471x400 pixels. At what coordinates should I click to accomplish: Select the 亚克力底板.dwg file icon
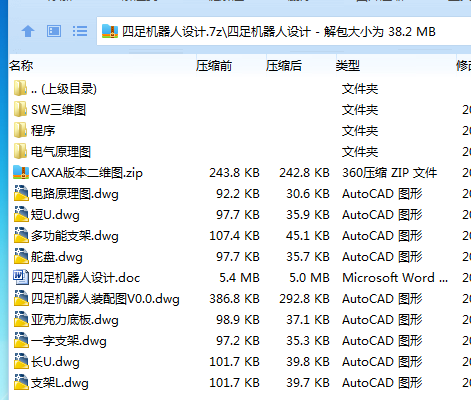click(x=21, y=320)
